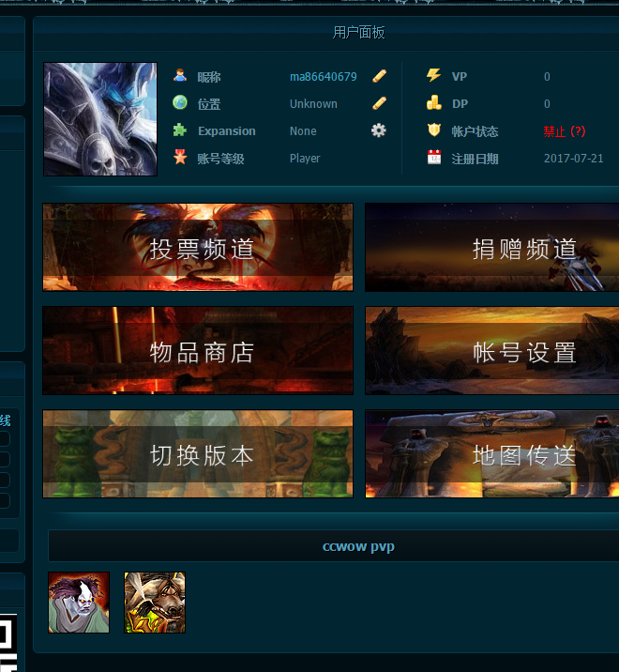619x672 pixels.
Task: Click the pencil icon next to nickname ma86640679
Action: pos(379,76)
